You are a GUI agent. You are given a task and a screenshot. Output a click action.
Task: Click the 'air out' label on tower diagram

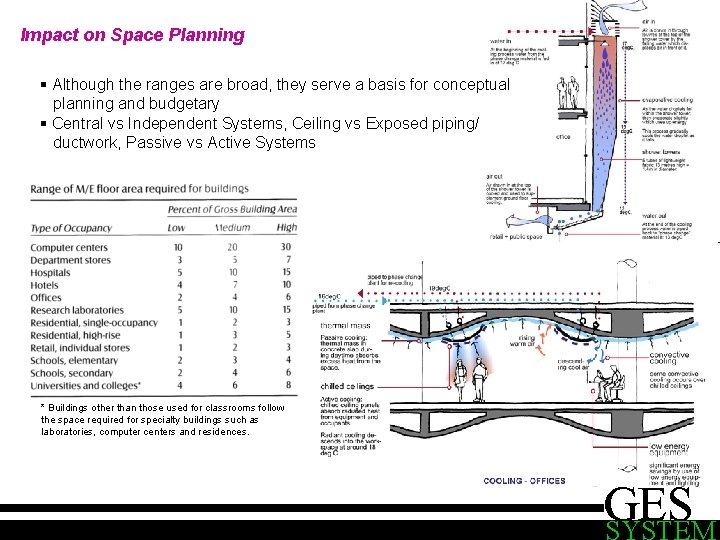(x=494, y=176)
